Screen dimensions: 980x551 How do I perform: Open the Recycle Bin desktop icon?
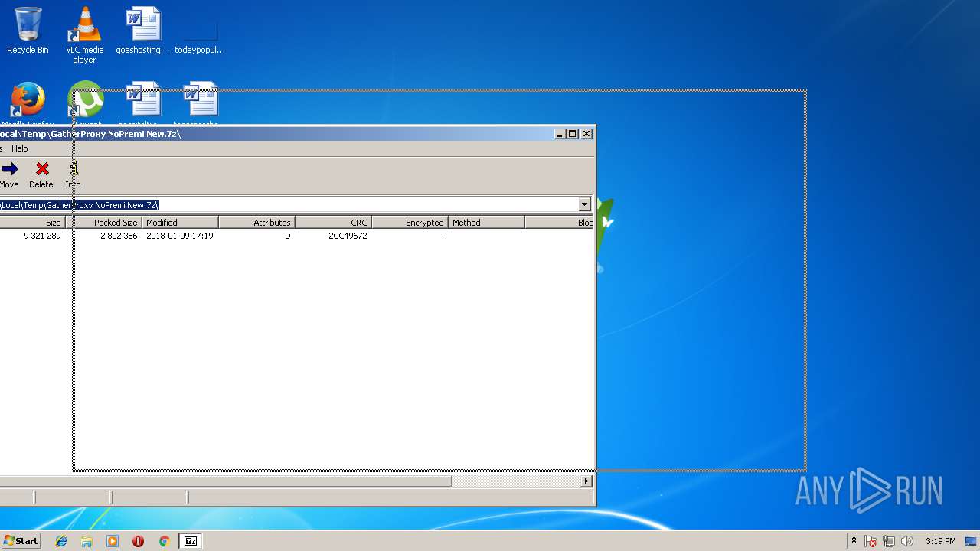coord(28,31)
